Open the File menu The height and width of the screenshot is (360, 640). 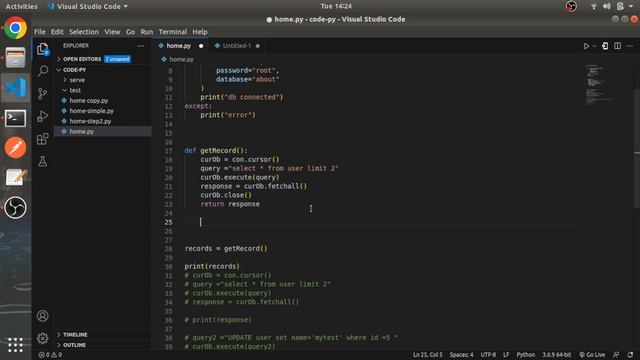tap(40, 32)
